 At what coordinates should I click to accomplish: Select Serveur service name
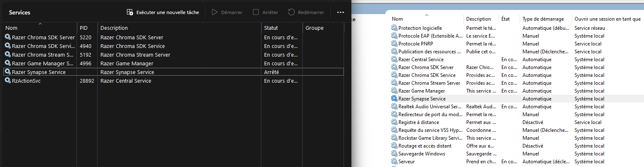[x=406, y=161]
